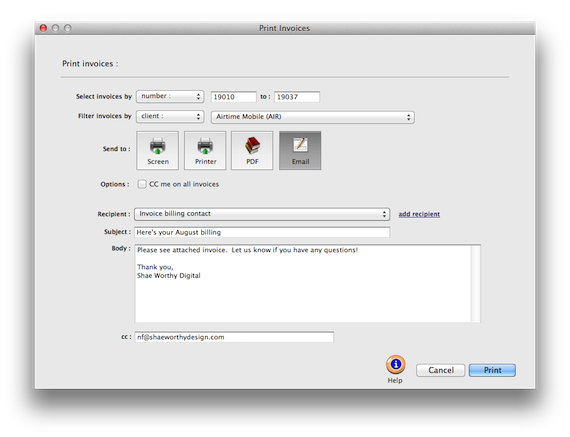Click inside the email Body text area

click(303, 284)
